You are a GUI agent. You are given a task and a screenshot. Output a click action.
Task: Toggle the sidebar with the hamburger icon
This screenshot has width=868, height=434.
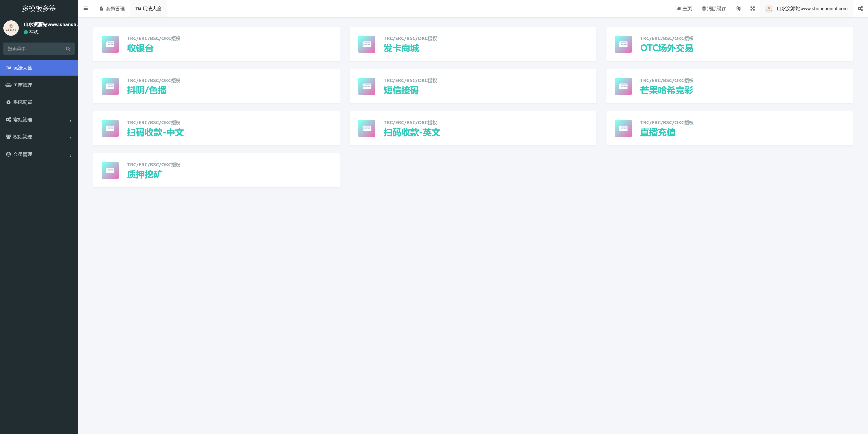[x=86, y=8]
